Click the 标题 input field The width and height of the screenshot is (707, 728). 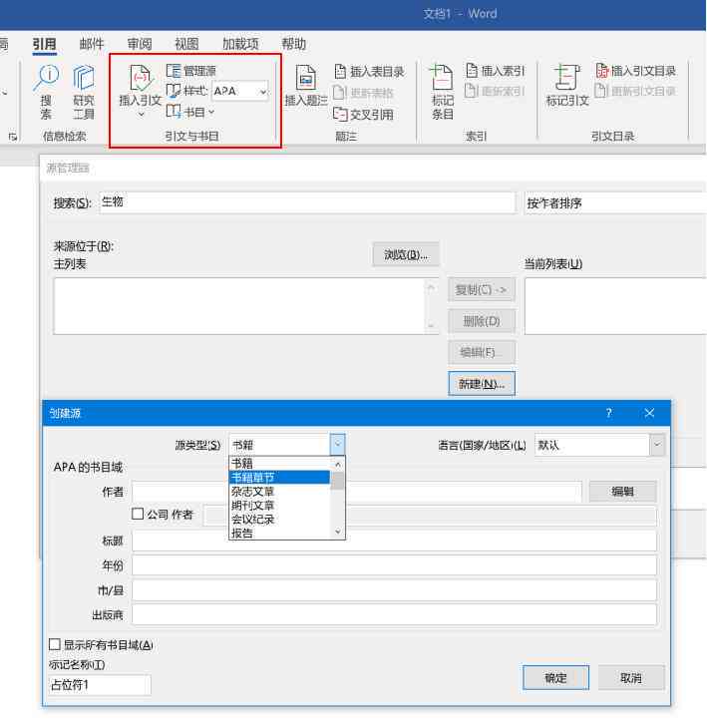(394, 541)
